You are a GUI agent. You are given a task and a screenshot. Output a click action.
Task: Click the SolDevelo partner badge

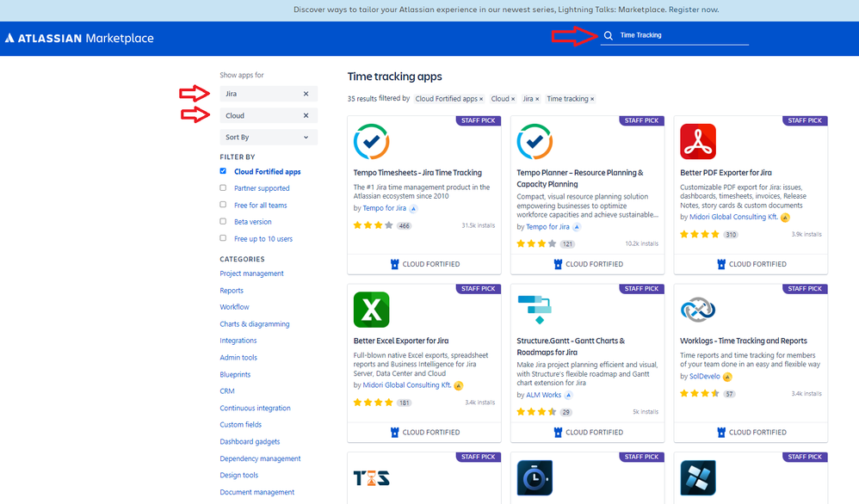[x=727, y=377]
